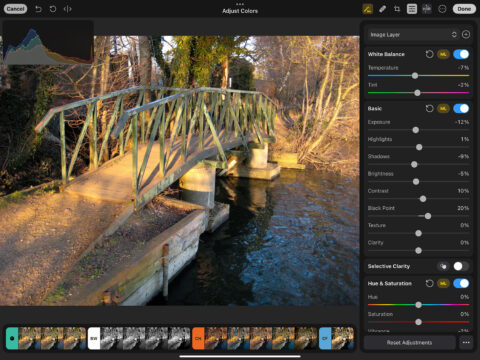Image resolution: width=480 pixels, height=360 pixels.
Task: Click the circular arrow icon beside undo
Action: (x=53, y=9)
